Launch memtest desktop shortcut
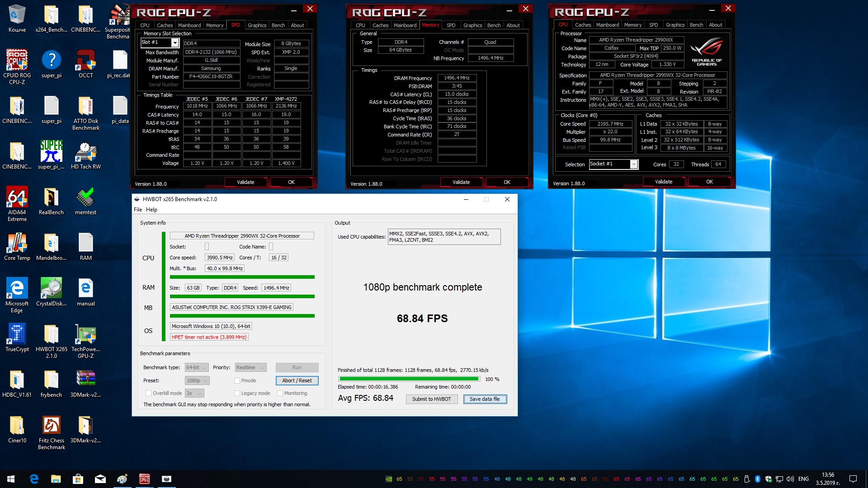The height and width of the screenshot is (488, 868). click(x=86, y=201)
